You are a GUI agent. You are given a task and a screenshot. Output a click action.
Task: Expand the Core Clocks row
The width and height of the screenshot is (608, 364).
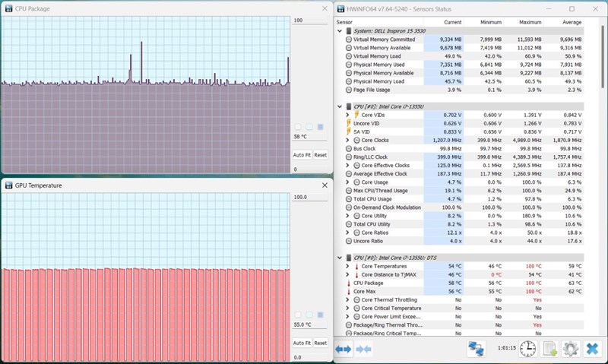tap(347, 140)
